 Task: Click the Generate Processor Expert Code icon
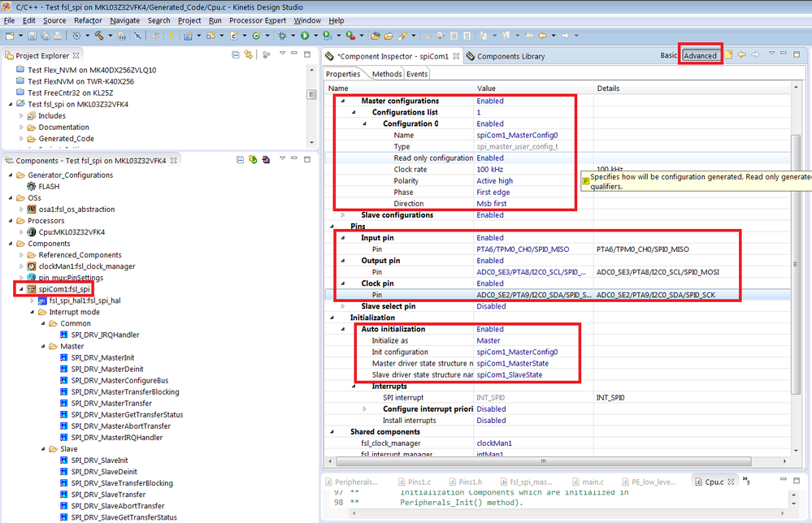click(x=253, y=160)
